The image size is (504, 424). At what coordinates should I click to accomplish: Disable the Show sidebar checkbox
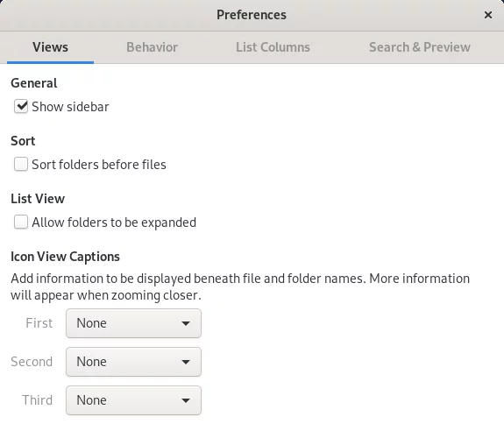21,106
